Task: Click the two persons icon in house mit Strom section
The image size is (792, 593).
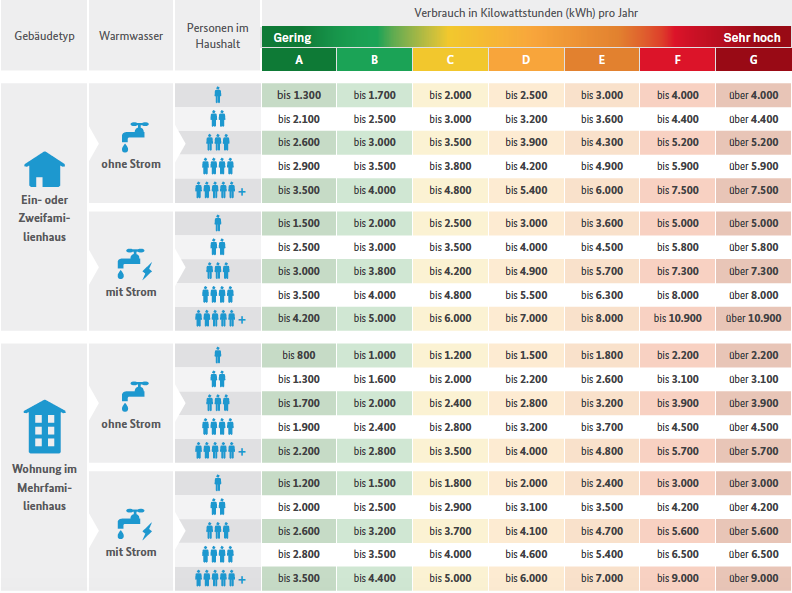Action: point(218,247)
